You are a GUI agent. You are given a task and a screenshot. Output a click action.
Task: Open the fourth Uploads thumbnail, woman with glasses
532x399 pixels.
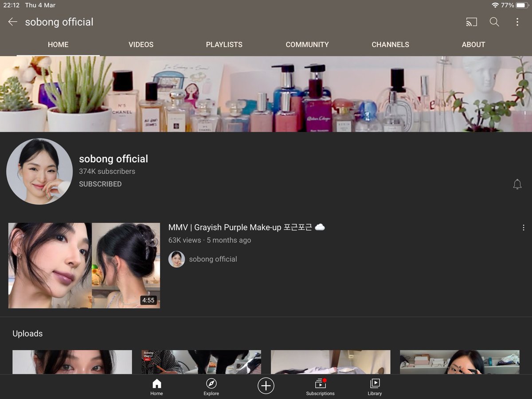460,362
